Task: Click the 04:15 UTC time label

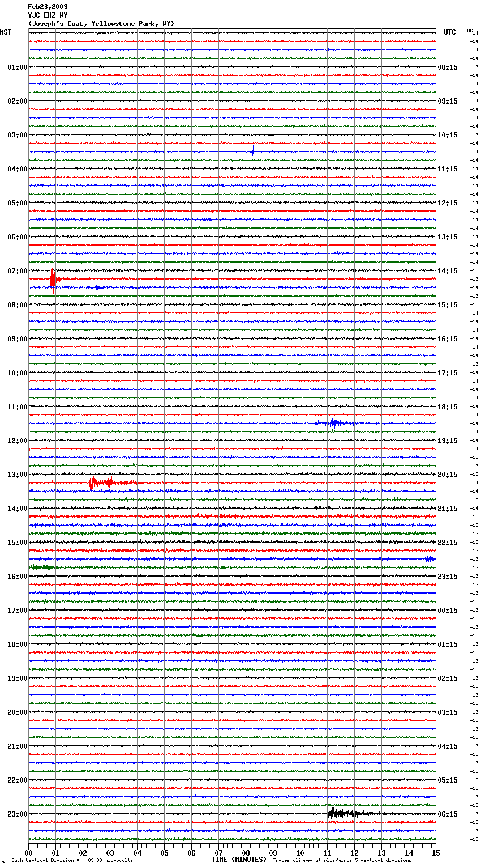Action: 448,746
